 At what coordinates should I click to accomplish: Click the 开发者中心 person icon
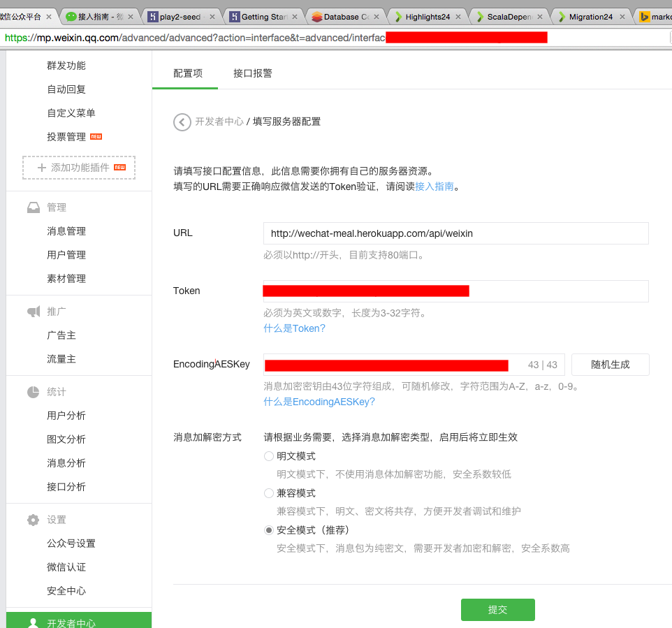[x=33, y=623]
